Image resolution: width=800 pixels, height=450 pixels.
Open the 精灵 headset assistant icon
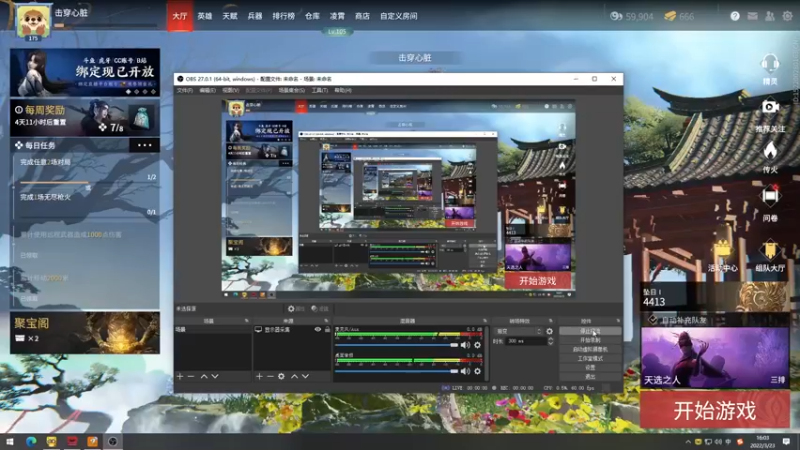769,65
